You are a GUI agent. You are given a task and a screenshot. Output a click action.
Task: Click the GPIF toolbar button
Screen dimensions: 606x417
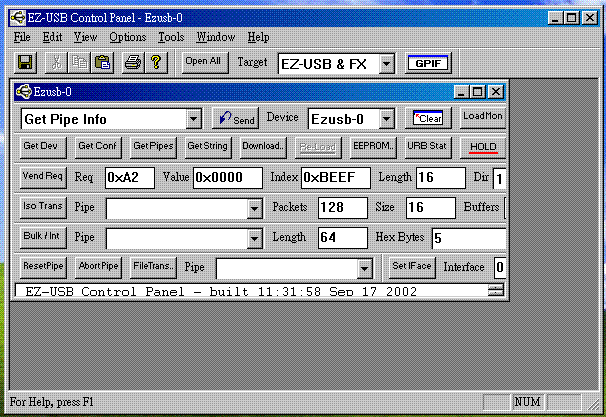pyautogui.click(x=428, y=63)
